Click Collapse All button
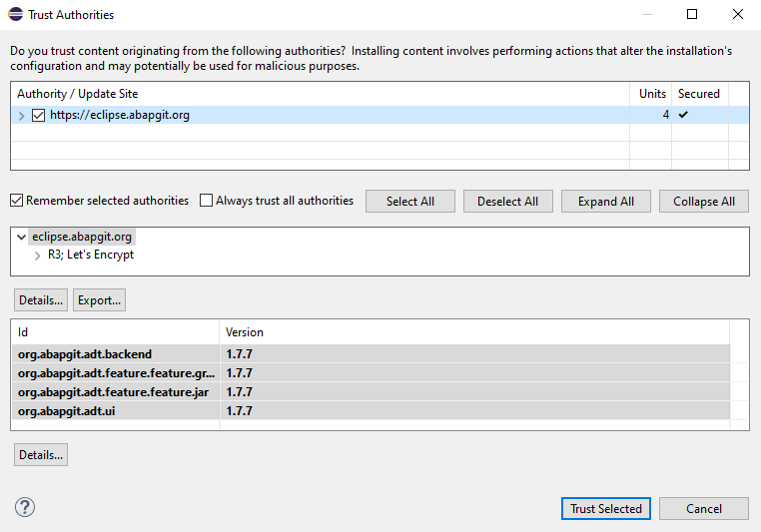Screen dimensions: 761x532 703,201
